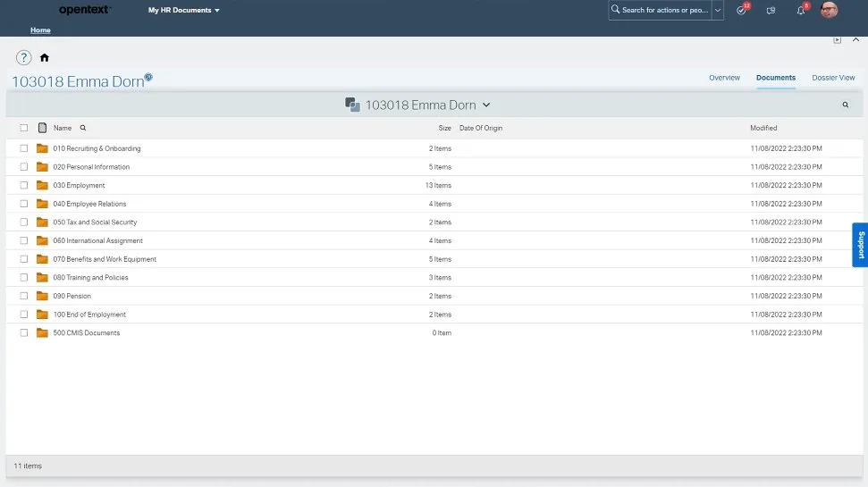Open the 050 Tax and Social Security folder icon
The width and height of the screenshot is (868, 487).
42,222
